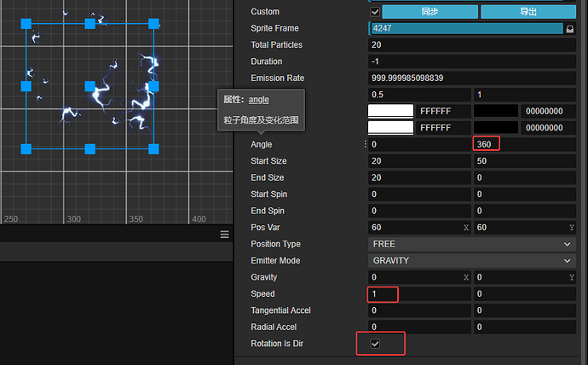
Task: Click the Radial Accel first field
Action: [419, 327]
